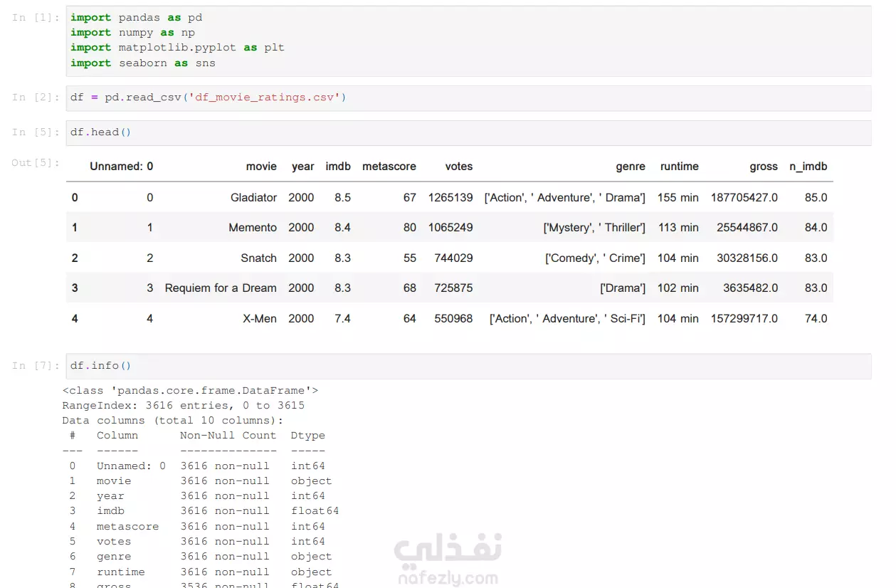This screenshot has height=588, width=896.
Task: Select the 'Memento' movie cell
Action: click(x=253, y=228)
